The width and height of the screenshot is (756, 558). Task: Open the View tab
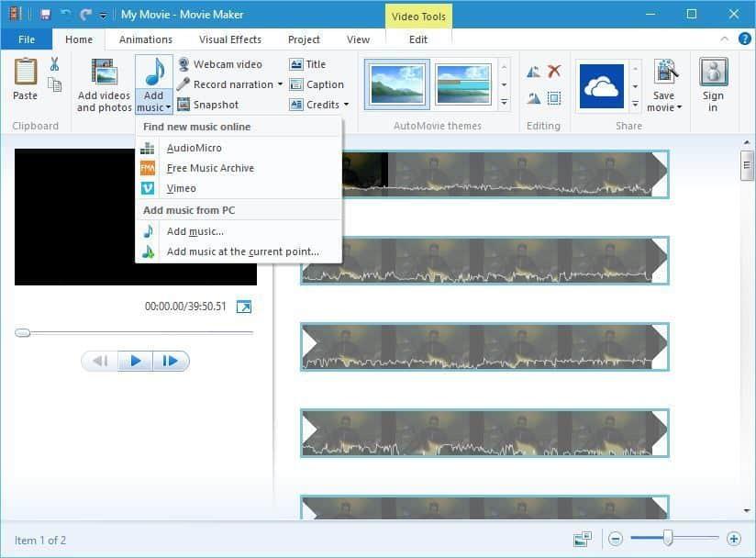tap(358, 39)
